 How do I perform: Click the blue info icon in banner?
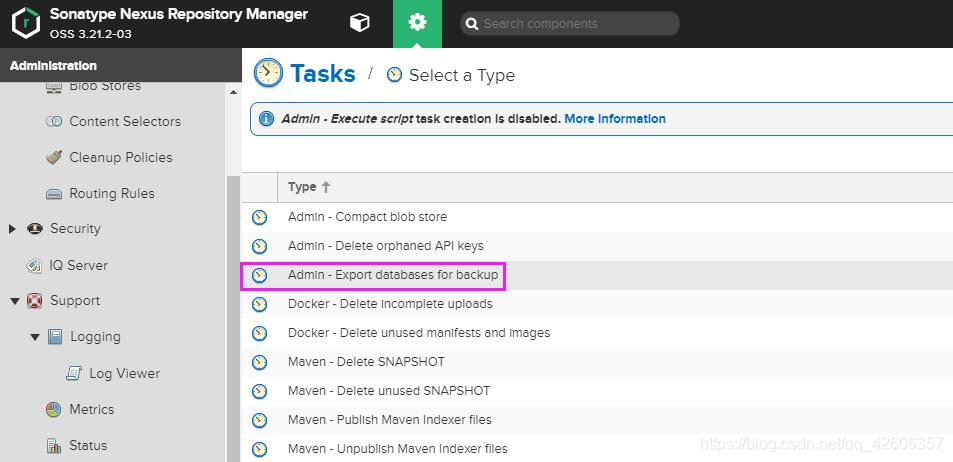pos(266,119)
